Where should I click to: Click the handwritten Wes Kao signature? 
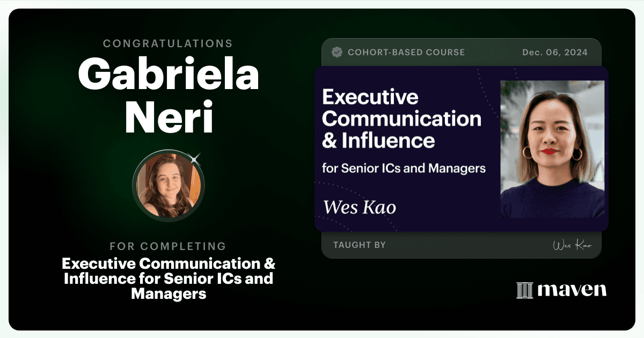click(572, 245)
